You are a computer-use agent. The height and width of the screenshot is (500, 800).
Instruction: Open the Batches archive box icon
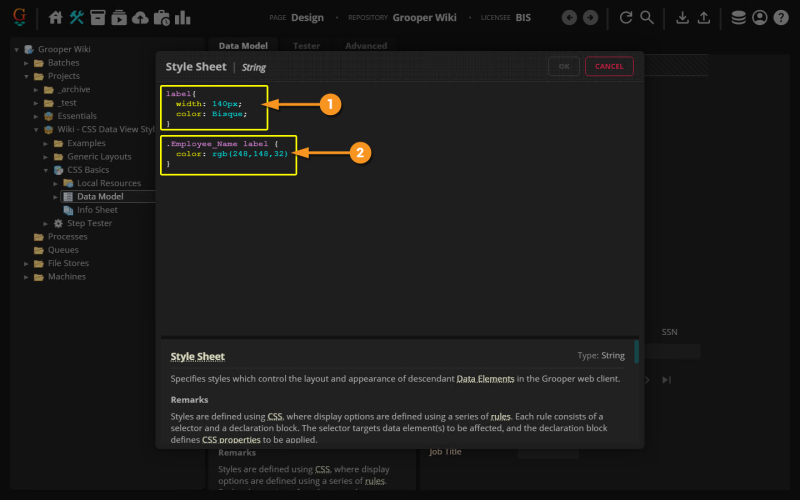(x=97, y=18)
